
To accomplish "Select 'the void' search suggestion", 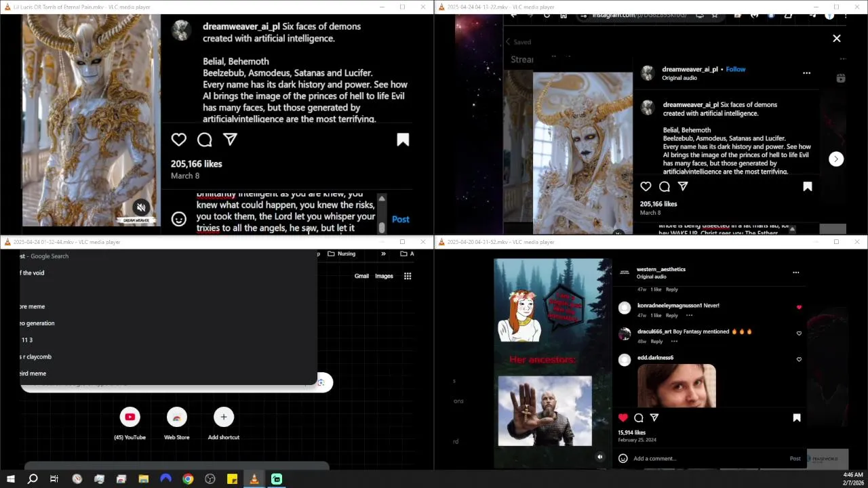I will coord(168,272).
